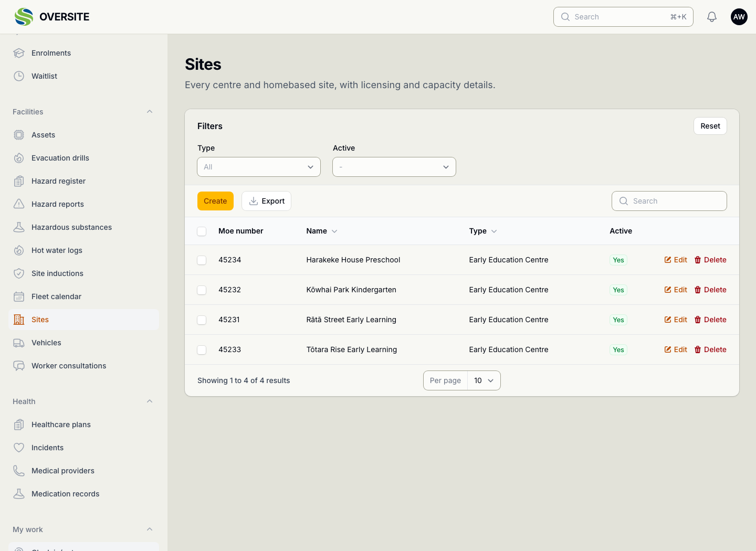Image resolution: width=756 pixels, height=551 pixels.
Task: Open the AW user avatar menu
Action: (x=739, y=17)
